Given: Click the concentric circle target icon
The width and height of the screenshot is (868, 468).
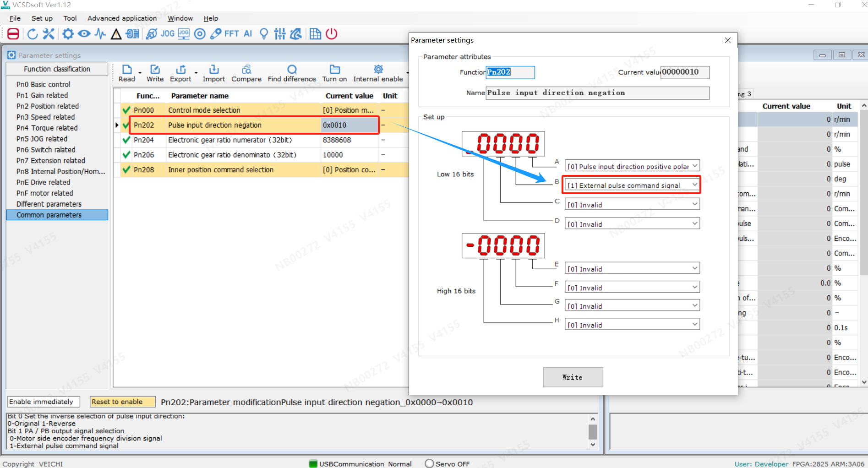Looking at the screenshot, I should pyautogui.click(x=200, y=34).
